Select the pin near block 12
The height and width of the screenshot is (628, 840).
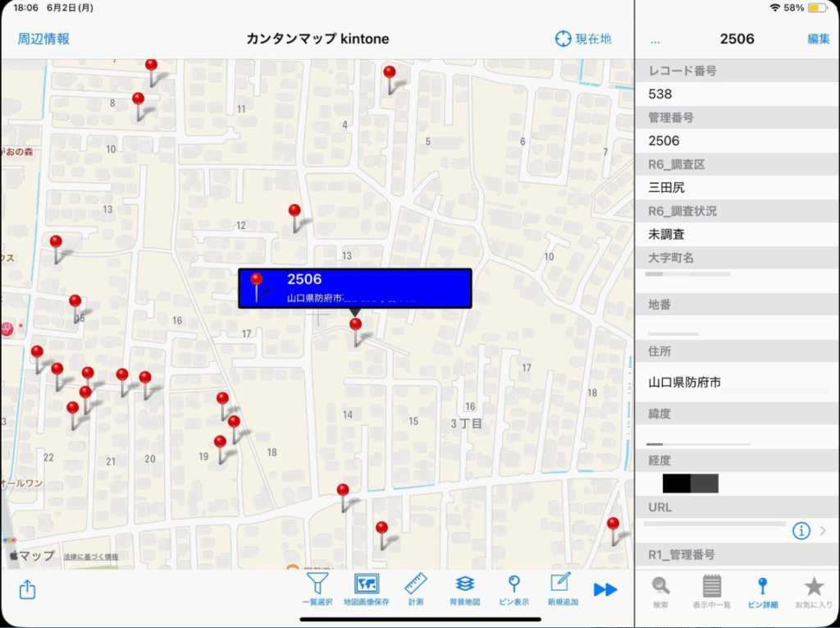[x=294, y=218]
